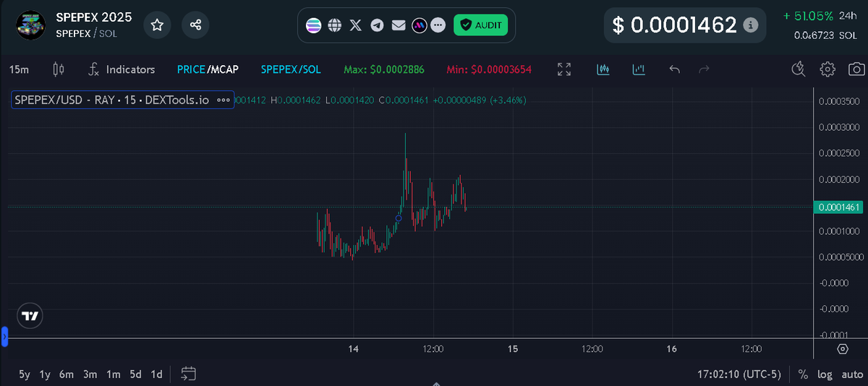868x386 pixels.
Task: Open timezone menu 17:02:10 (UTC-5)
Action: point(739,374)
